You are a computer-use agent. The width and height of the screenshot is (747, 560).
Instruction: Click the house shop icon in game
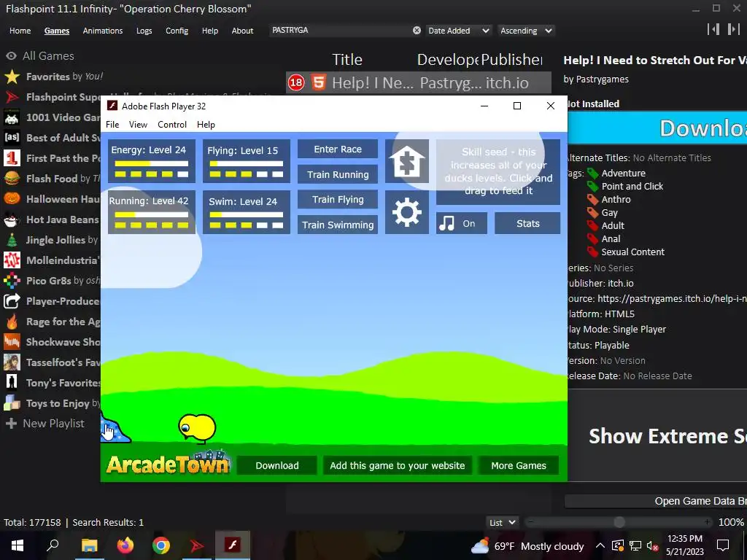[407, 161]
